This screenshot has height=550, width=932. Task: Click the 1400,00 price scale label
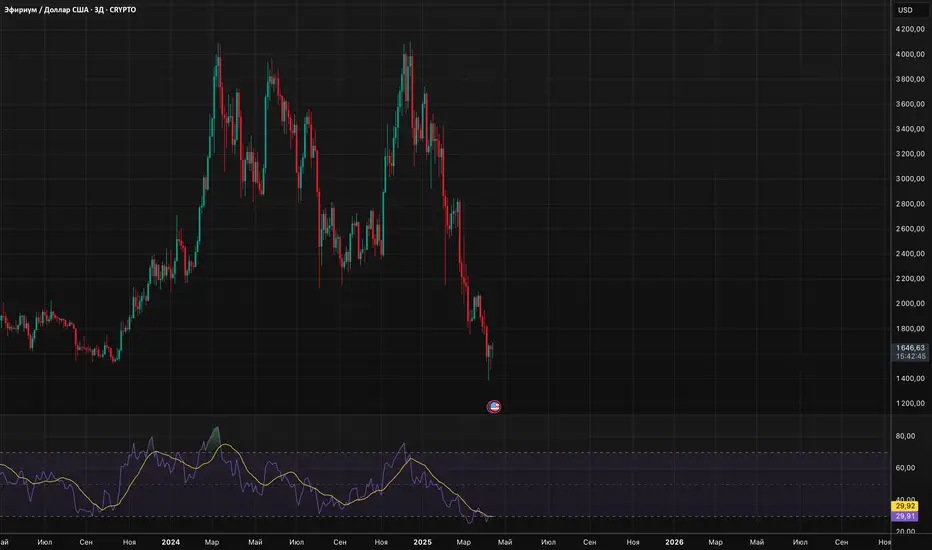pos(910,379)
